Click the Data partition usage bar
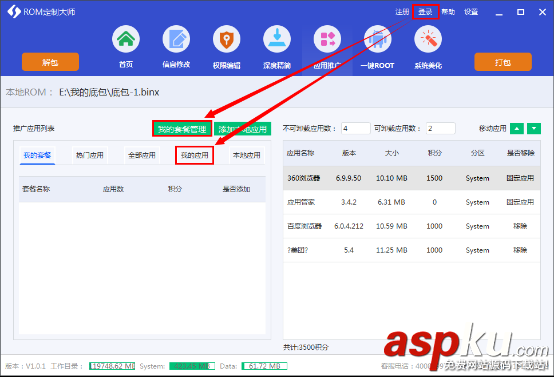The image size is (554, 377). point(264,366)
